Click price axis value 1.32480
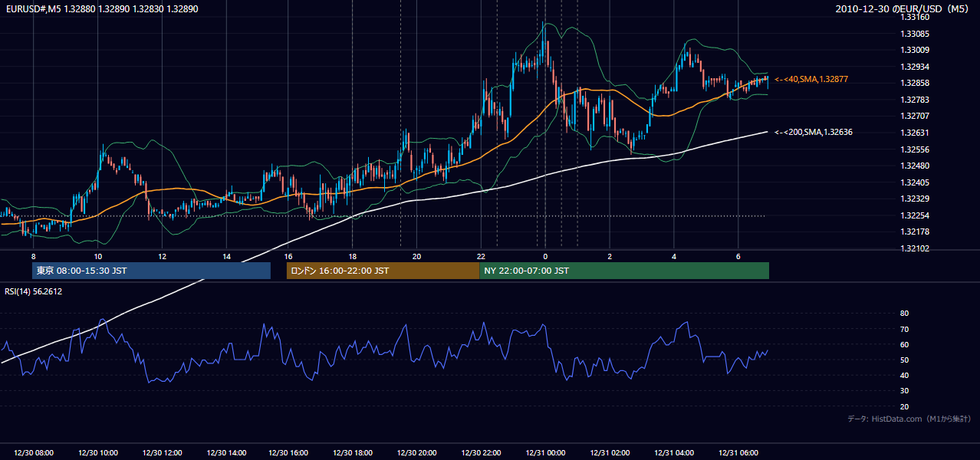The width and height of the screenshot is (980, 460). [x=915, y=166]
